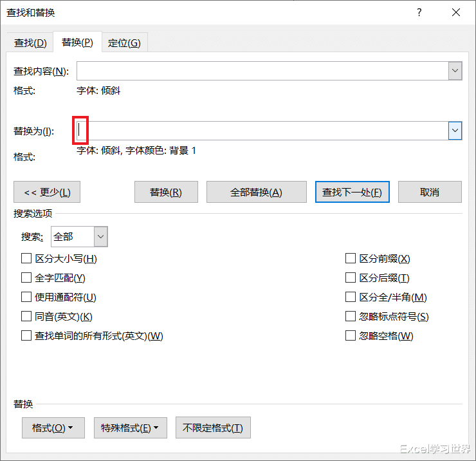The height and width of the screenshot is (461, 476).
Task: Enable 区分后缀(T) checkbox
Action: (351, 278)
